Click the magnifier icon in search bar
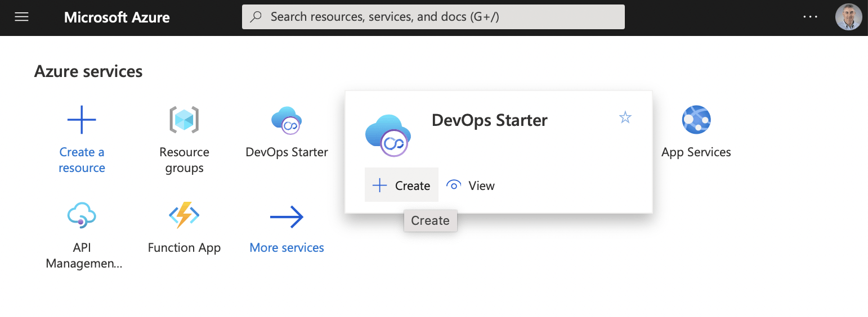The image size is (868, 317). point(256,17)
